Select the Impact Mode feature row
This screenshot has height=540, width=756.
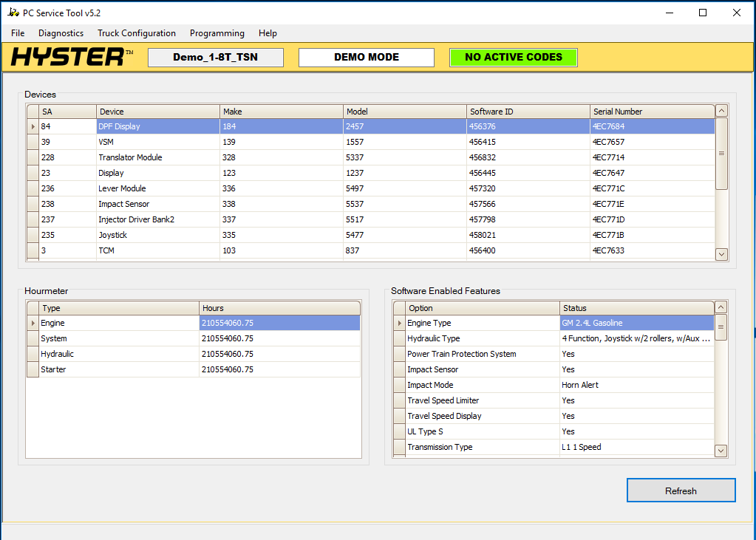pyautogui.click(x=480, y=384)
